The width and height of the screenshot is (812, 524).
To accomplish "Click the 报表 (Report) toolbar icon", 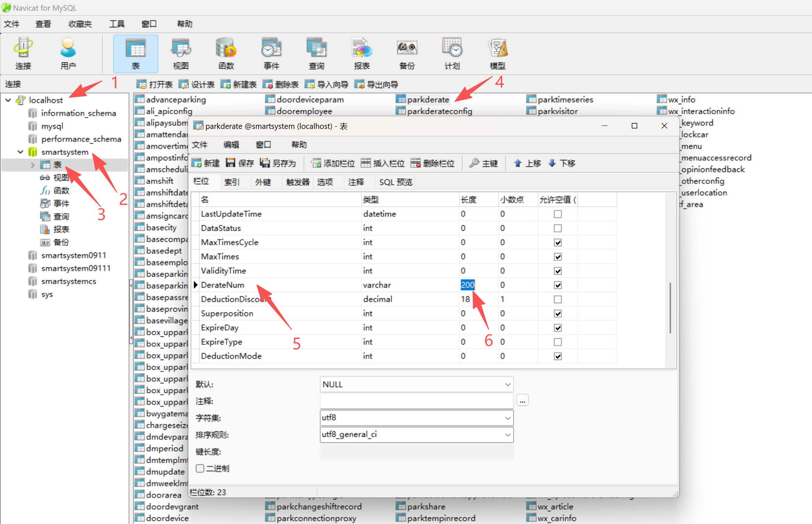I will pyautogui.click(x=362, y=54).
